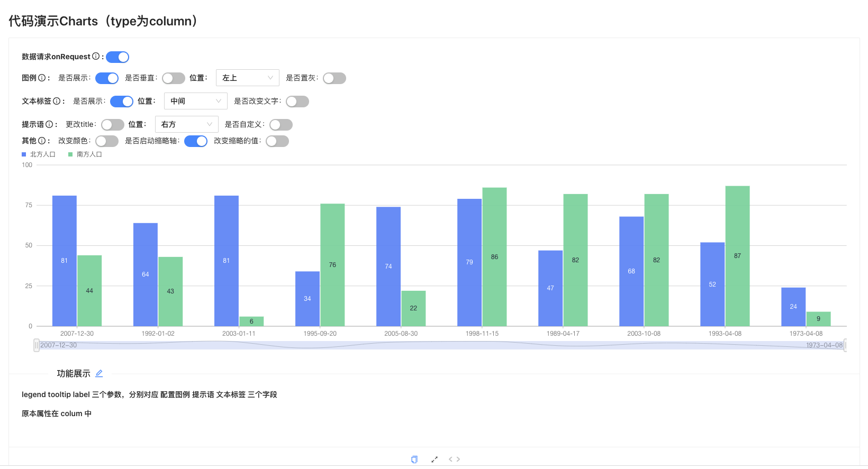Show source code with angle-brackets icon
868x469 pixels.
coord(454,459)
